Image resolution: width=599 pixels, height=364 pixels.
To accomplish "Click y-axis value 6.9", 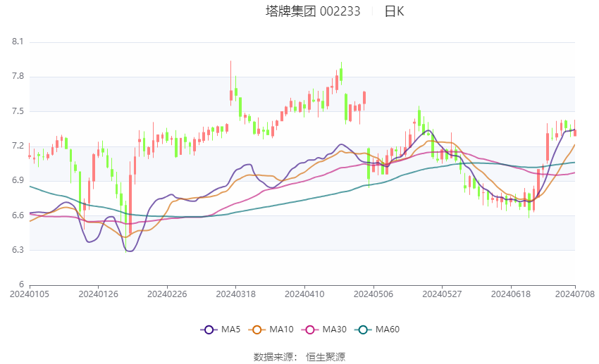I will 18,180.
